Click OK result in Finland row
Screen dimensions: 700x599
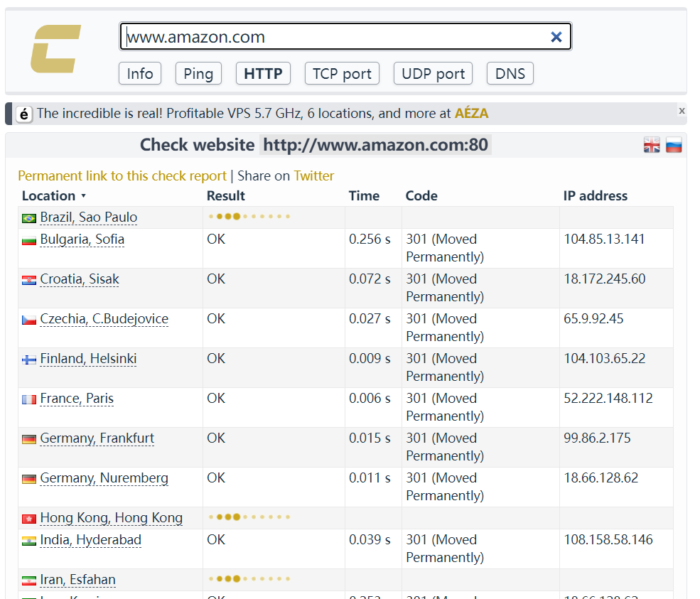tap(216, 358)
